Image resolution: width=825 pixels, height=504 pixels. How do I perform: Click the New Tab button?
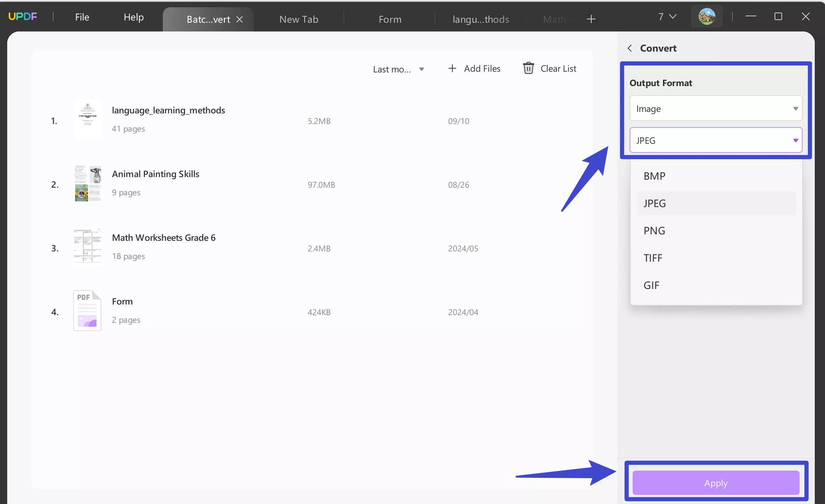299,19
